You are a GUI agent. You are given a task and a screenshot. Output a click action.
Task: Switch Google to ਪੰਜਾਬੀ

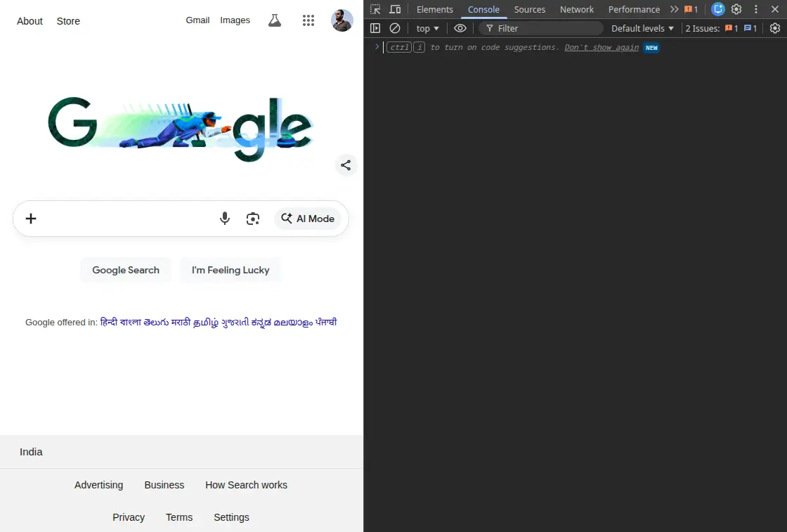(x=326, y=322)
